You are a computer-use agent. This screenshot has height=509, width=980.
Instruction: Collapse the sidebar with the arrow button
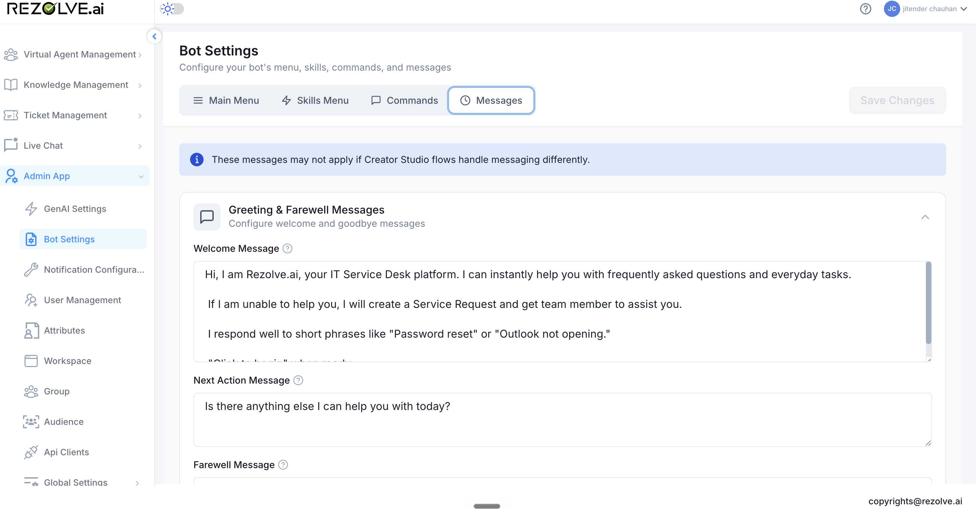tap(155, 37)
